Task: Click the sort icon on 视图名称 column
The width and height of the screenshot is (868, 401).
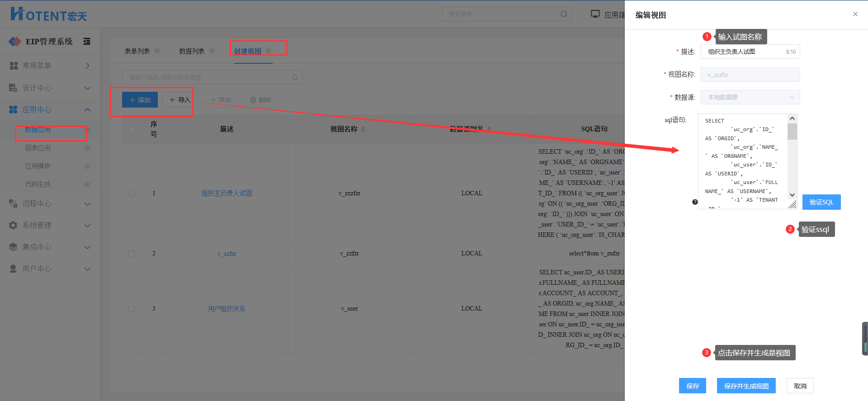Action: pyautogui.click(x=363, y=129)
